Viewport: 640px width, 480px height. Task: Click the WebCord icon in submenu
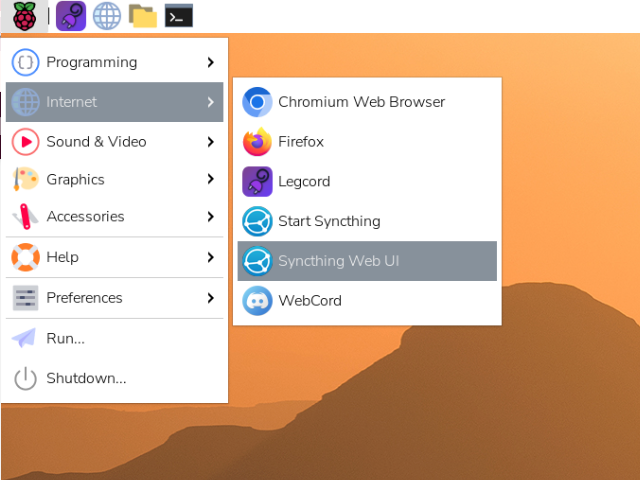pos(258,301)
